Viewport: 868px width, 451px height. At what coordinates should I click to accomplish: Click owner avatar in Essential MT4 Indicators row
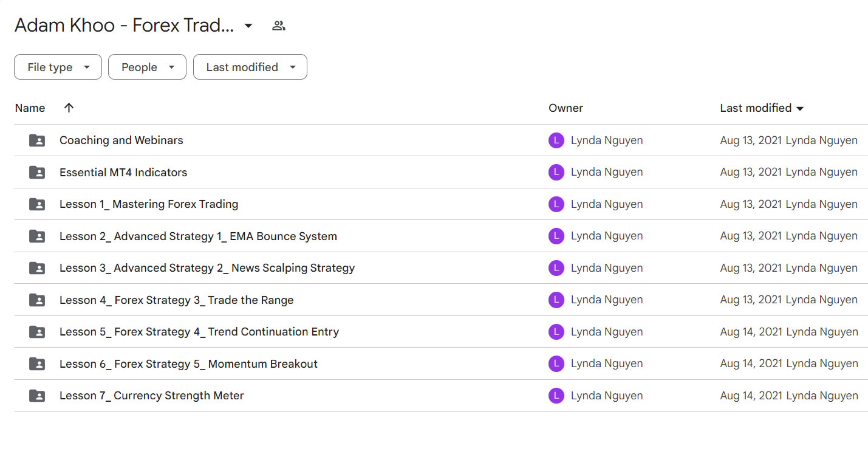tap(556, 173)
